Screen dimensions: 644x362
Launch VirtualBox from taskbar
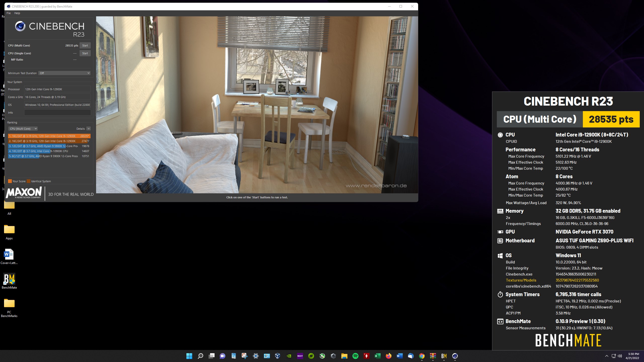[x=278, y=356]
